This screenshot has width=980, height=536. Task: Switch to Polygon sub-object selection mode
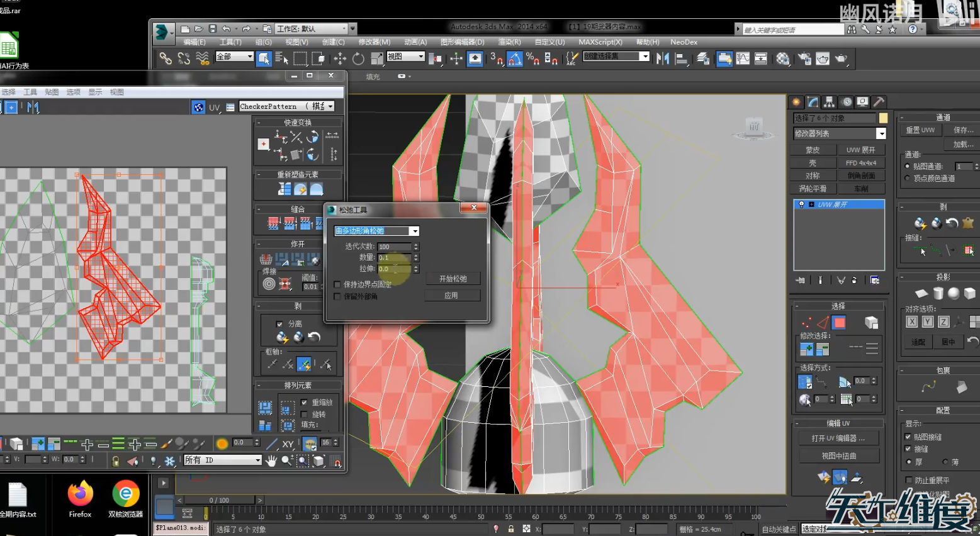tap(839, 323)
